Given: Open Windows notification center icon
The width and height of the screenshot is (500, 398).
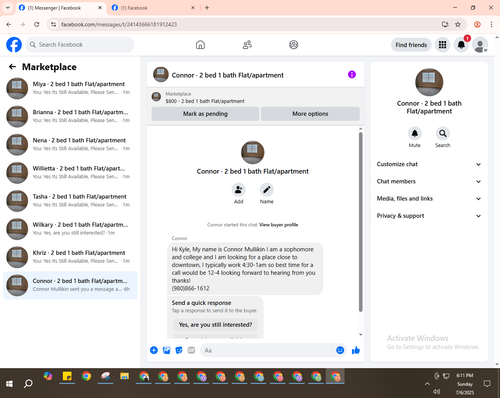Looking at the screenshot, I should (487, 384).
